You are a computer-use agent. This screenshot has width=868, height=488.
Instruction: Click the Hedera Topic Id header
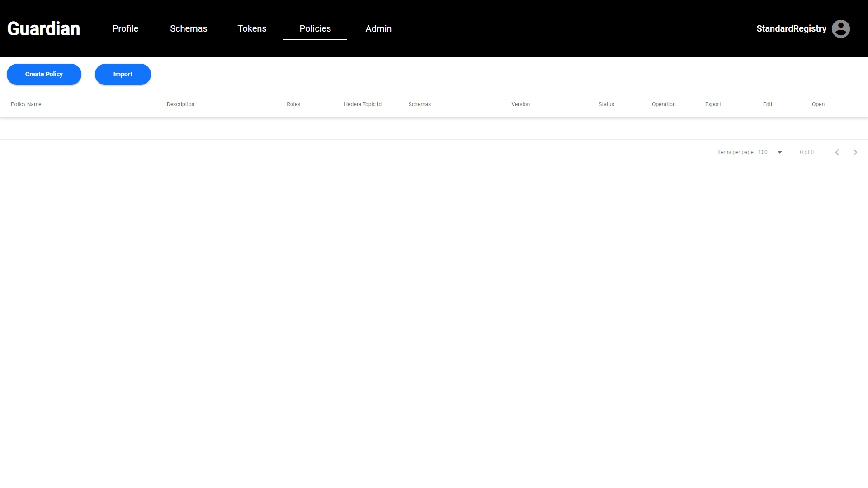[x=363, y=104]
